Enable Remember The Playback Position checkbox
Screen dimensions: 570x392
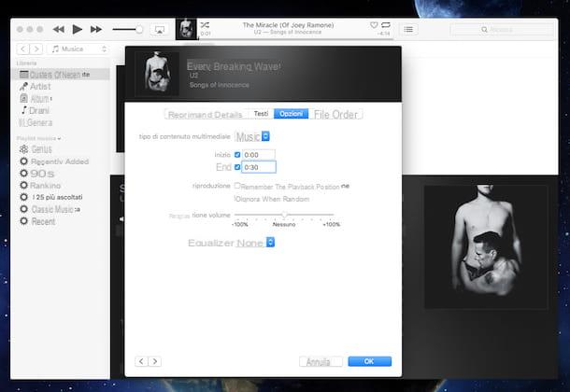(237, 186)
